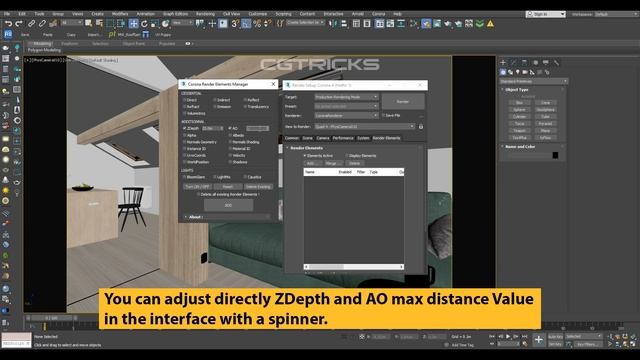Toggle the Percent Snap icon
The height and width of the screenshot is (360, 640).
coord(257,24)
